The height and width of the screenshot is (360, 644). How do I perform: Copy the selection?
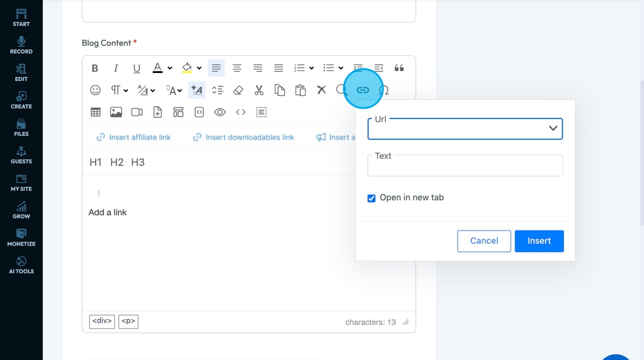[279, 90]
